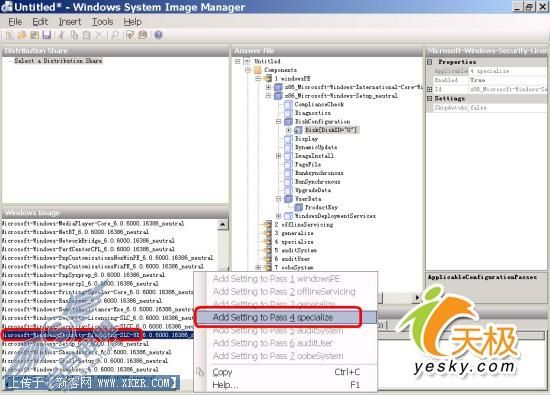Screen dimensions: 550x395
Task: Click the icon beside x86_Microsoft-Windows-Setup_neutral
Action: coord(278,95)
